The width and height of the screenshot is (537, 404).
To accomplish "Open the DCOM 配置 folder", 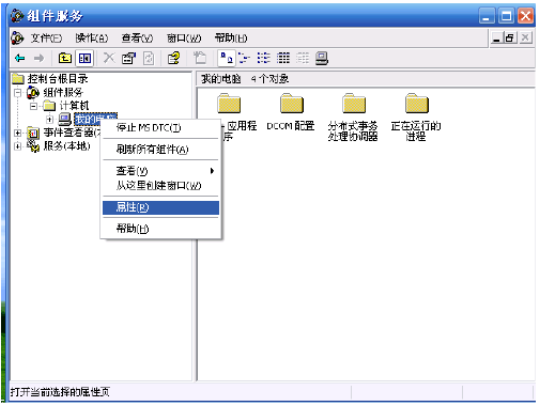I will point(290,112).
